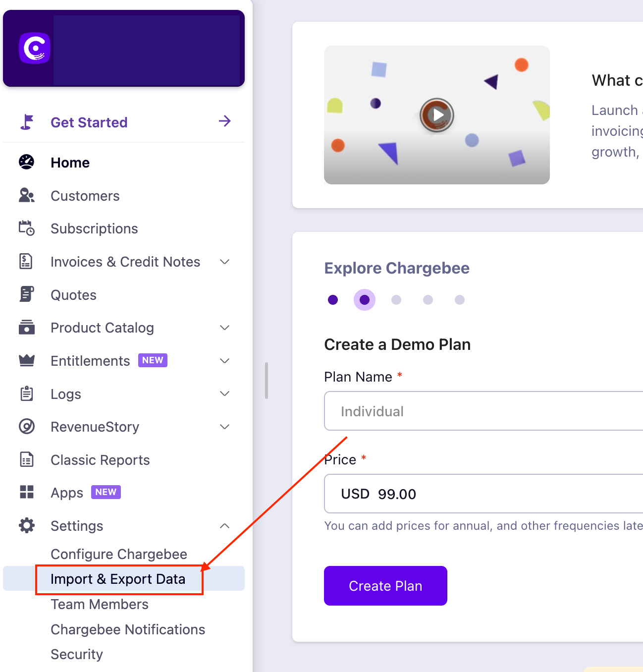
Task: Click the Apps grid icon
Action: (27, 492)
